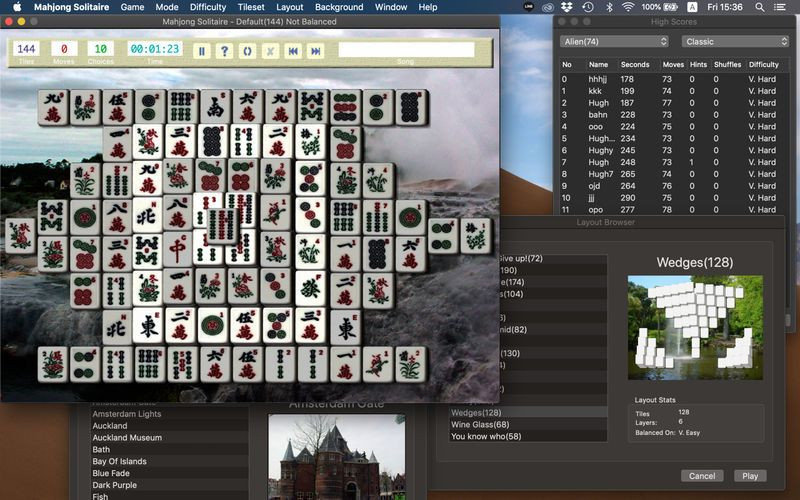Click Cancel in the Layout Browser
800x500 pixels.
[x=702, y=476]
